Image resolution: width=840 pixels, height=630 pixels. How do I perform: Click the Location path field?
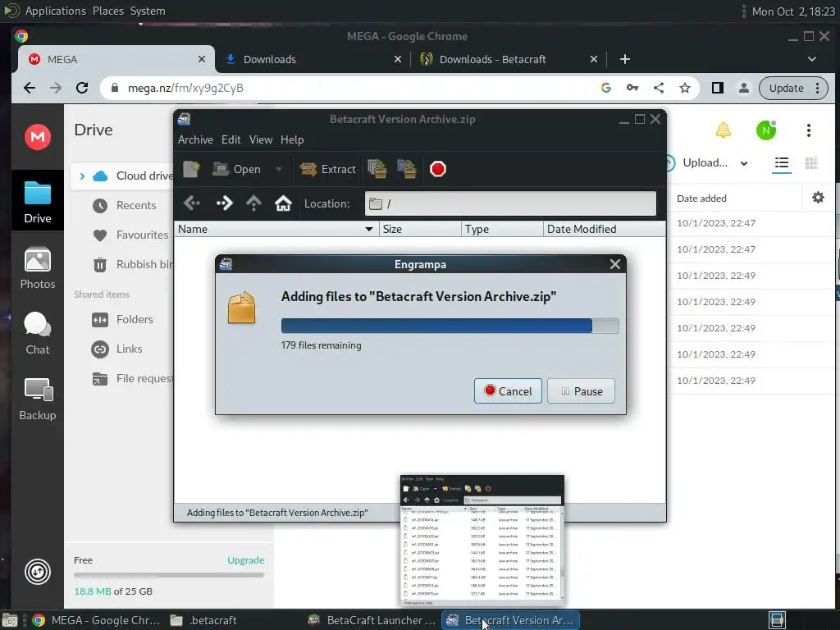(x=510, y=203)
